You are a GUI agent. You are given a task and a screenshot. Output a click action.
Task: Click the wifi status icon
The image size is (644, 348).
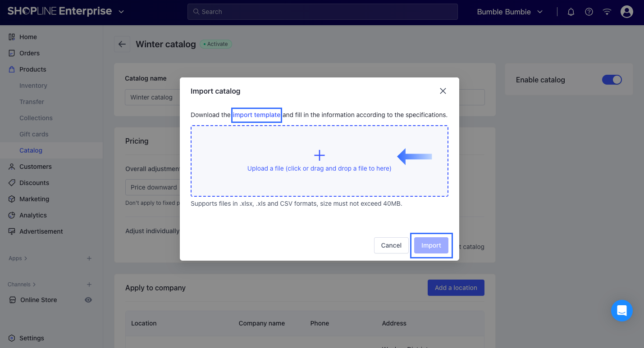607,12
